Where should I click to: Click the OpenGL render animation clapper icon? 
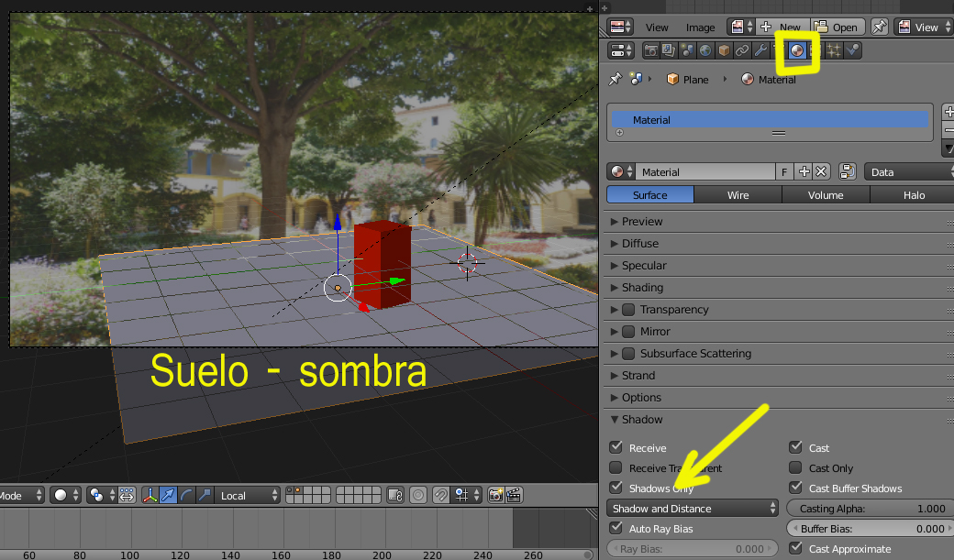click(x=514, y=495)
